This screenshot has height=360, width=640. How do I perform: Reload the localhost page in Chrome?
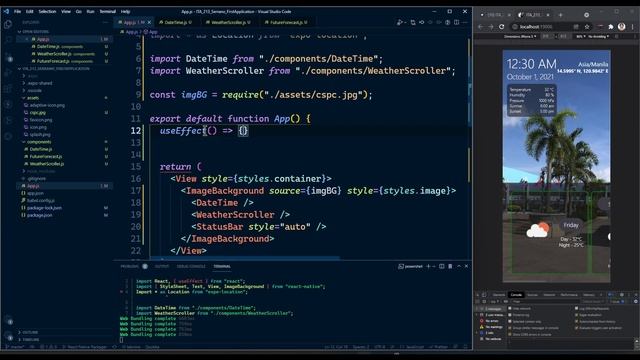[501, 27]
